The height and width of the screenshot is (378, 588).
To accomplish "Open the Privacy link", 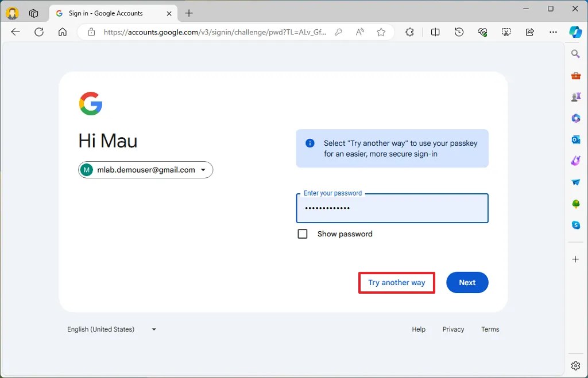I will click(x=453, y=329).
